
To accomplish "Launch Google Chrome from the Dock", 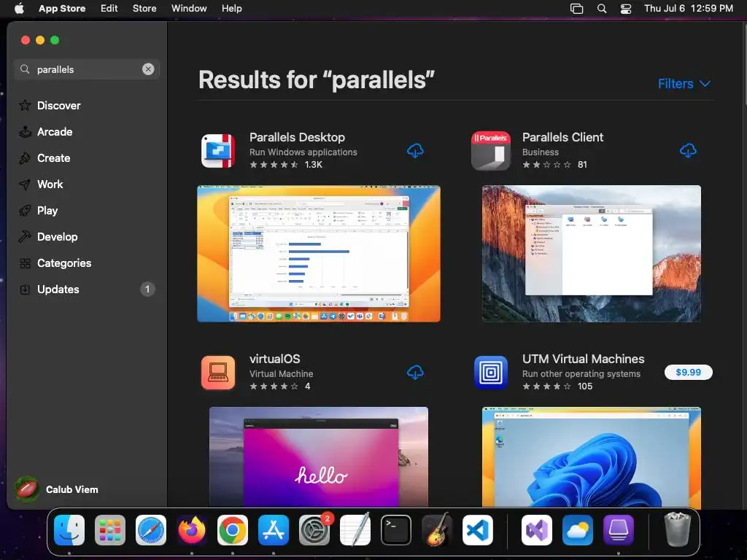I will 233,530.
